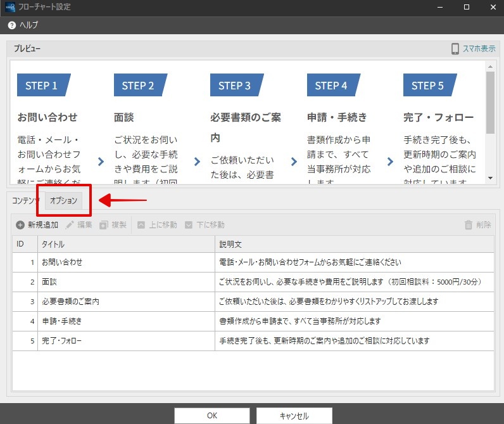
Task: Select the 面談 row with ID 2
Action: point(253,282)
